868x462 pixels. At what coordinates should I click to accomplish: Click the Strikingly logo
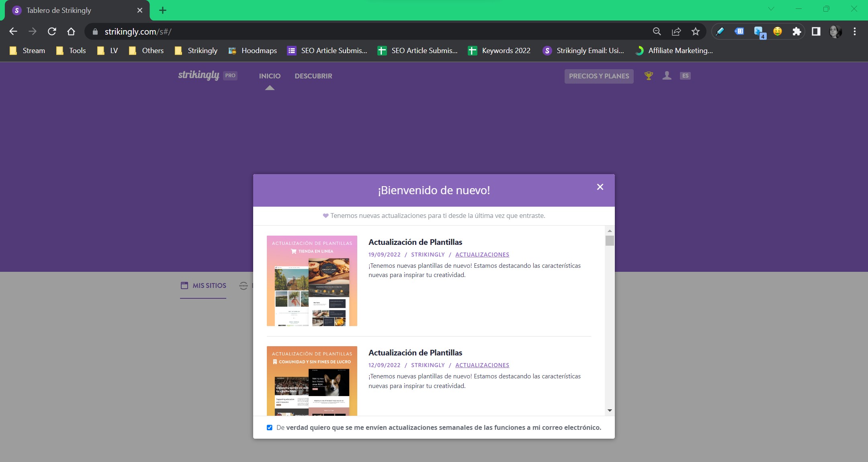click(199, 75)
